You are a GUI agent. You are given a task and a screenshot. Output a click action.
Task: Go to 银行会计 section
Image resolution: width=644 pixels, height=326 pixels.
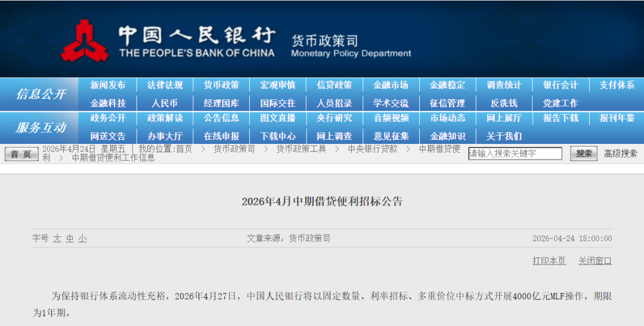pyautogui.click(x=560, y=85)
